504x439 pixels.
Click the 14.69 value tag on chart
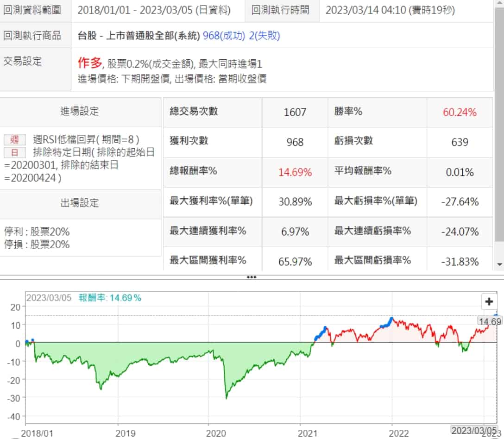[490, 321]
